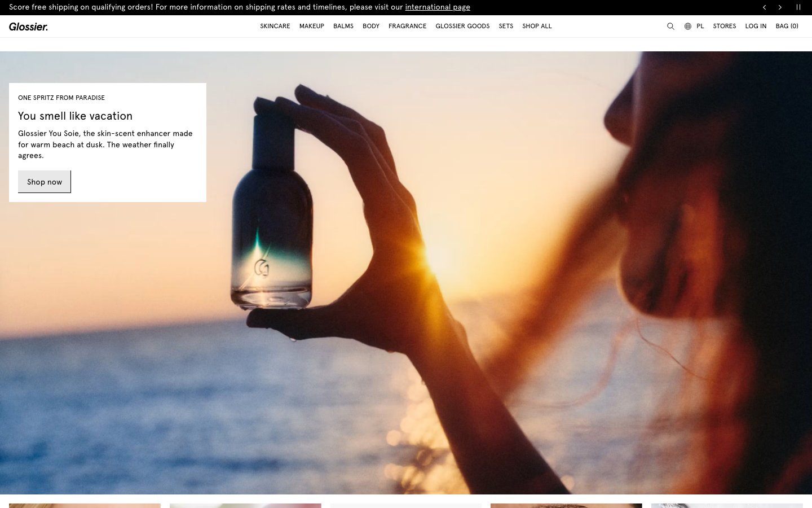This screenshot has height=508, width=812.
Task: Click the Glossier You Soie description text
Action: [x=105, y=144]
